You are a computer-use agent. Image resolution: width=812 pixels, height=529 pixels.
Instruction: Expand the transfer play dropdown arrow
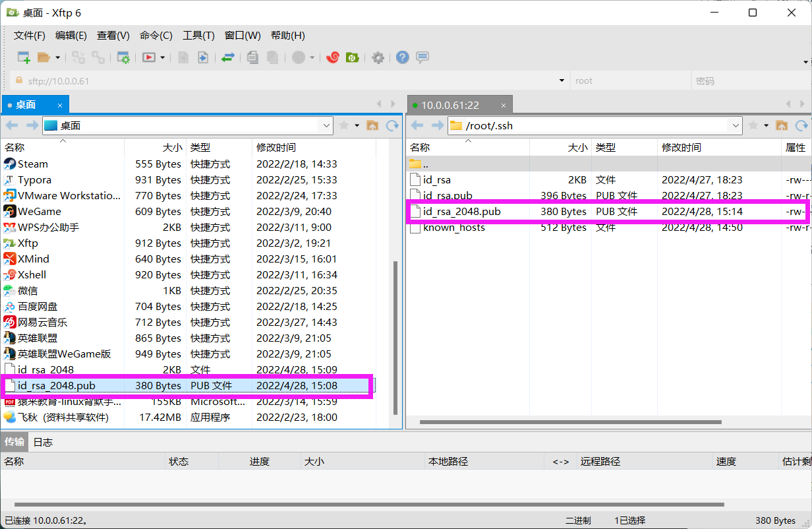163,57
